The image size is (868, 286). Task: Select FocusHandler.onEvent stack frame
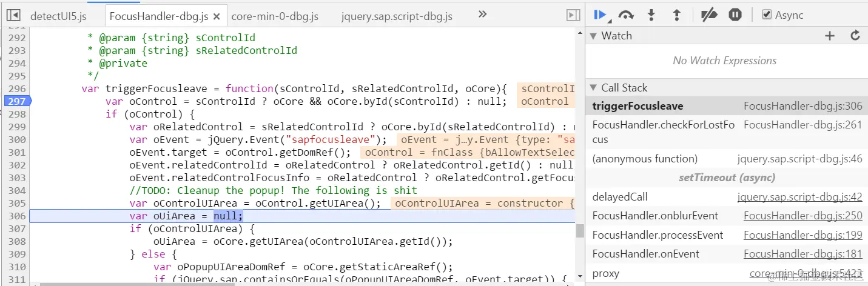pyautogui.click(x=725, y=254)
